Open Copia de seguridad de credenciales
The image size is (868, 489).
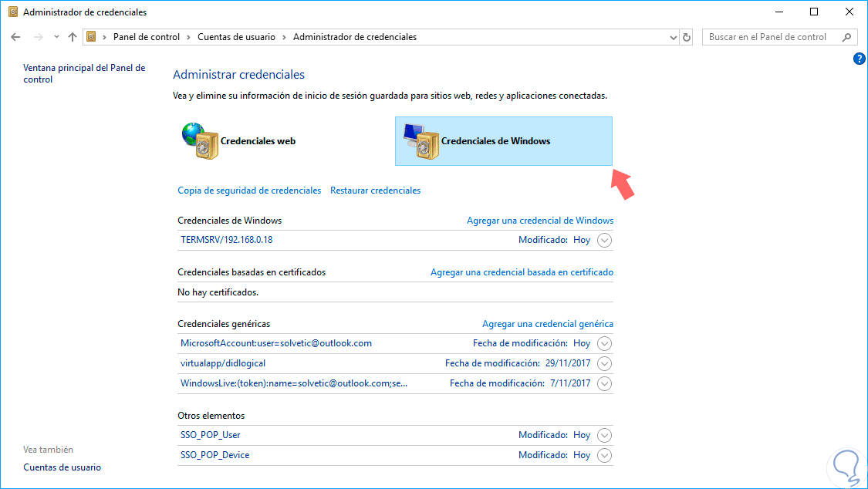(249, 191)
